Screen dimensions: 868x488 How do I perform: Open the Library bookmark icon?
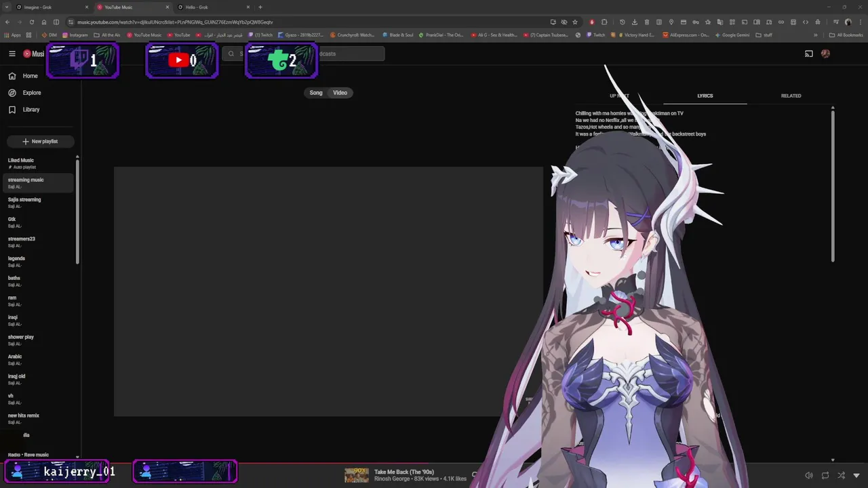point(12,110)
